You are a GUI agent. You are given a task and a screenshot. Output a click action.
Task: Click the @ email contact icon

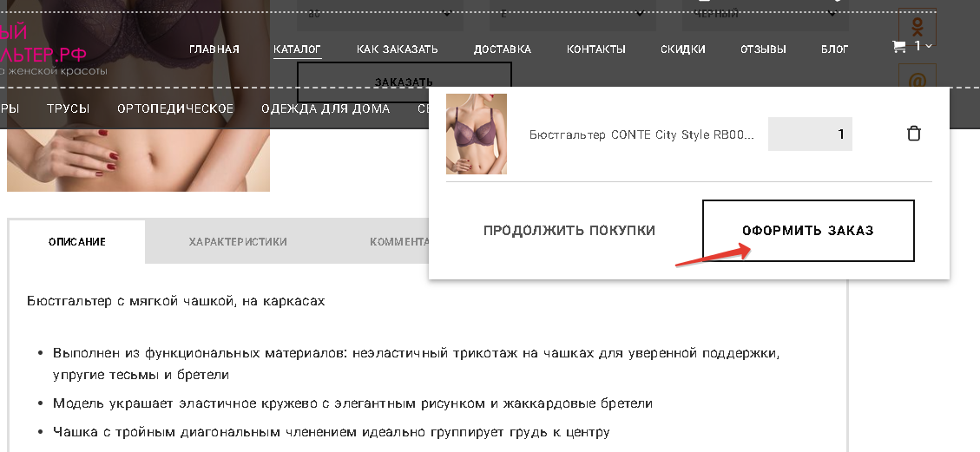pyautogui.click(x=917, y=81)
